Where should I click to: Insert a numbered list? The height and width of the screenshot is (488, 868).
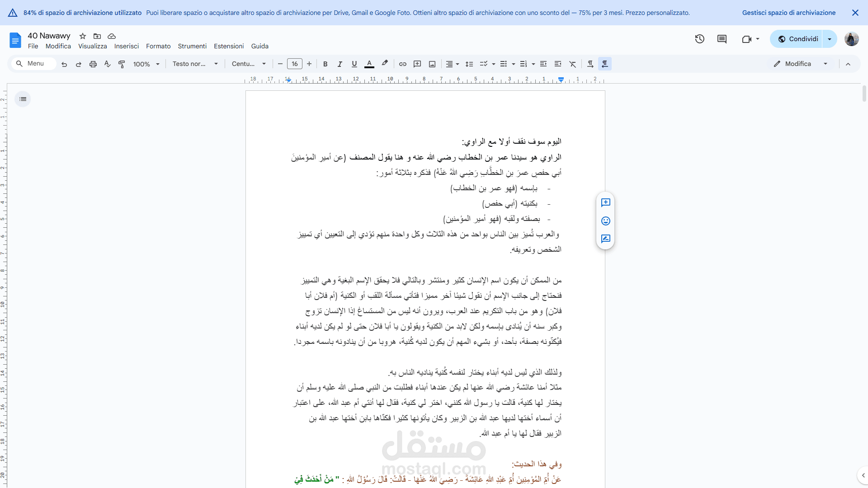click(524, 64)
